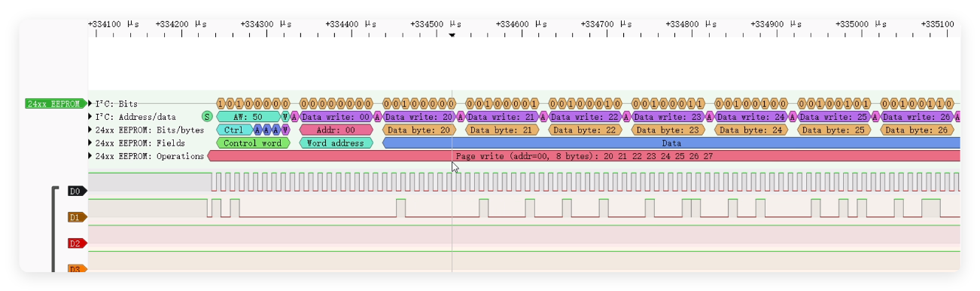Select the Data byte: 21 annotation
The height and width of the screenshot is (291, 980).
(x=501, y=130)
